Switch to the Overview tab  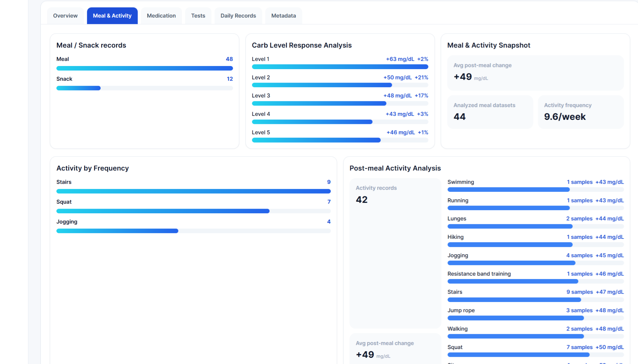coord(65,16)
